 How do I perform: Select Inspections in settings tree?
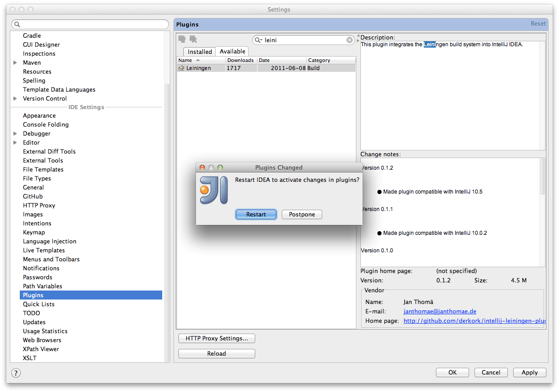point(39,53)
